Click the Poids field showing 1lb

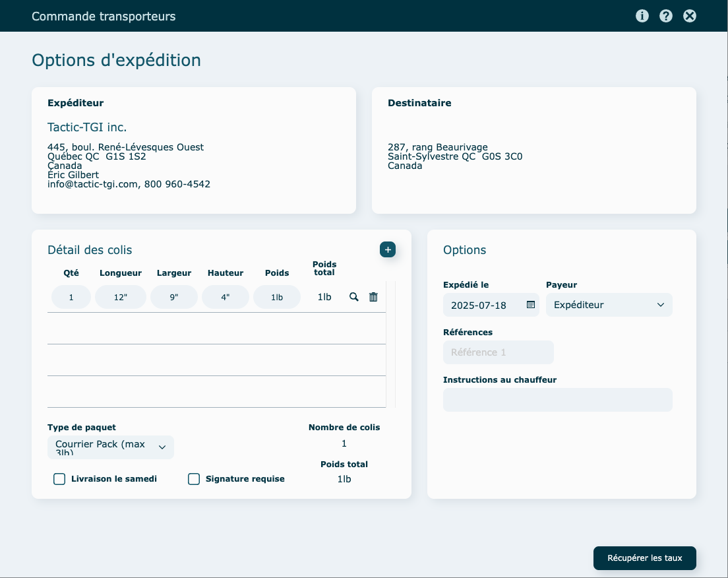(x=277, y=297)
